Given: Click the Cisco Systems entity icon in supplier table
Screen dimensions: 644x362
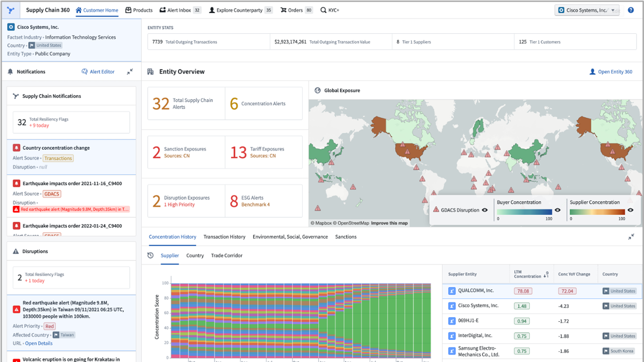Looking at the screenshot, I should tap(452, 306).
